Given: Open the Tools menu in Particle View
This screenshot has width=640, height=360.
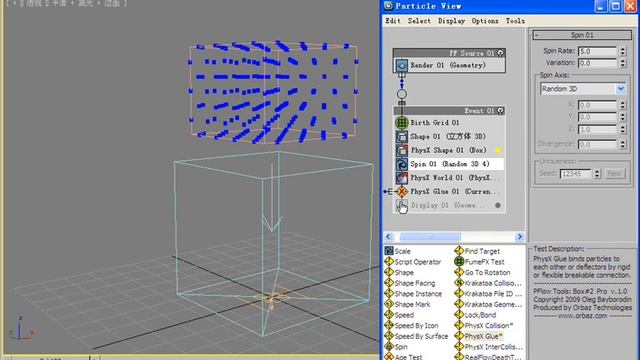Looking at the screenshot, I should (x=515, y=21).
